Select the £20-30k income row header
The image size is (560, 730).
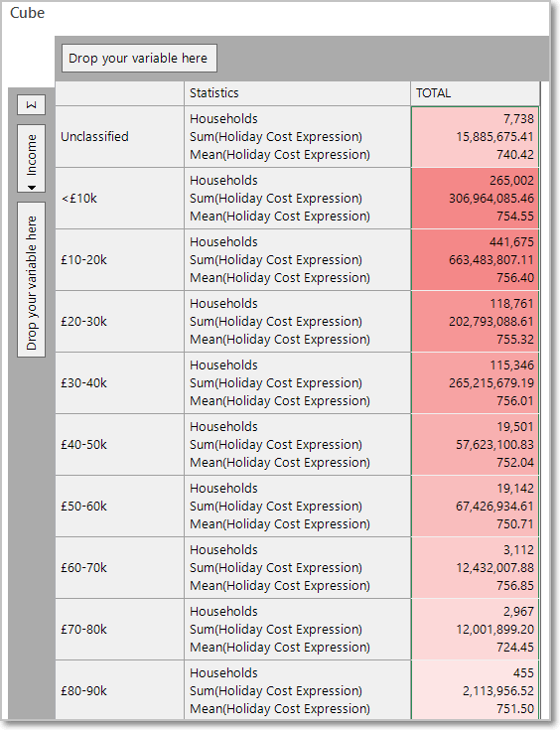coord(119,321)
